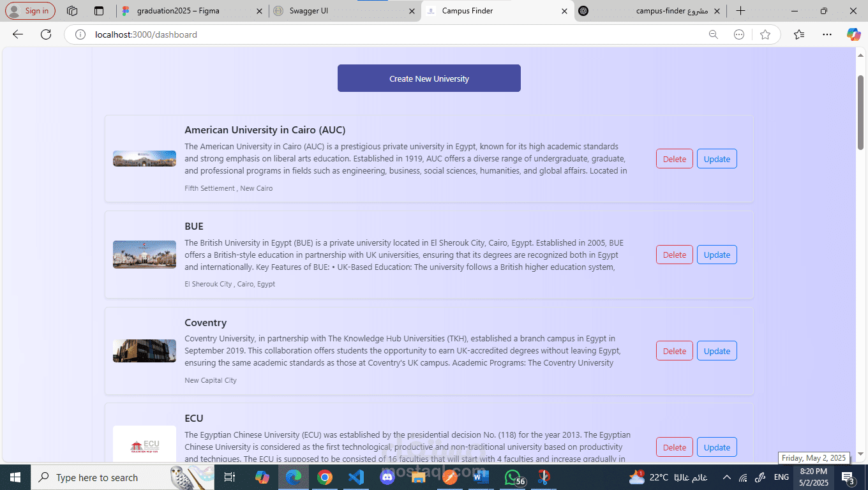Click the Type here to search box
Image resolution: width=868 pixels, height=490 pixels.
tap(121, 477)
